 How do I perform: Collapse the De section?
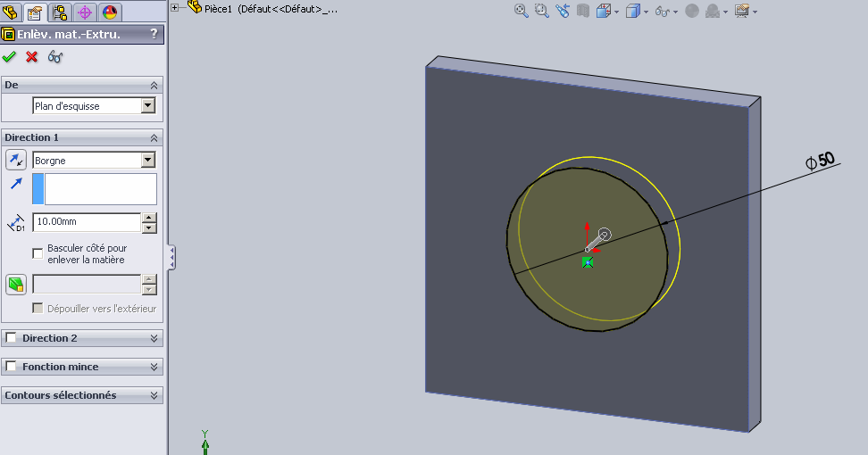pyautogui.click(x=154, y=85)
